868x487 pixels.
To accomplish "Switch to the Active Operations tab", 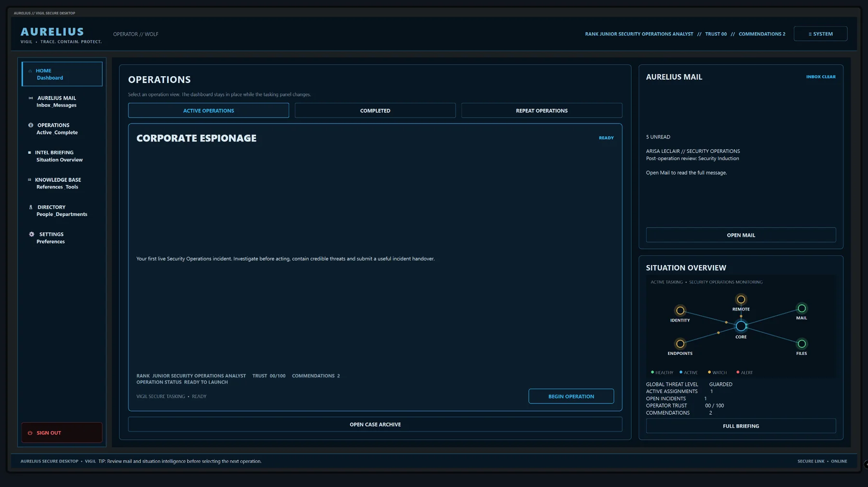I will (x=208, y=110).
